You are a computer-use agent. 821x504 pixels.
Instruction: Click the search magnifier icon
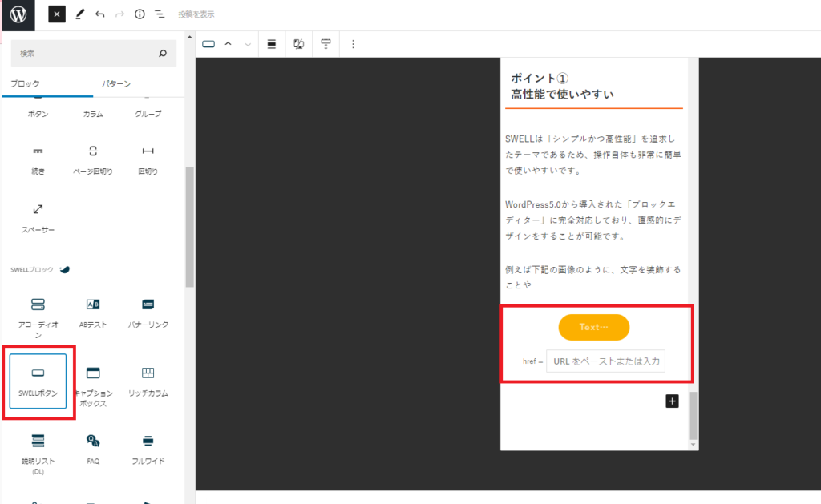[x=163, y=54]
